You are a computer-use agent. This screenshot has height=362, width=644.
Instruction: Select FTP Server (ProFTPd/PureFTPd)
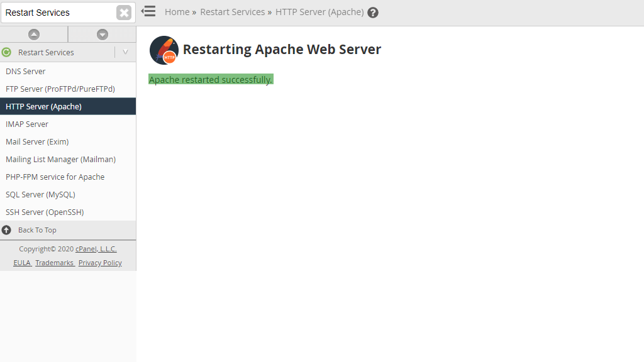[68, 89]
